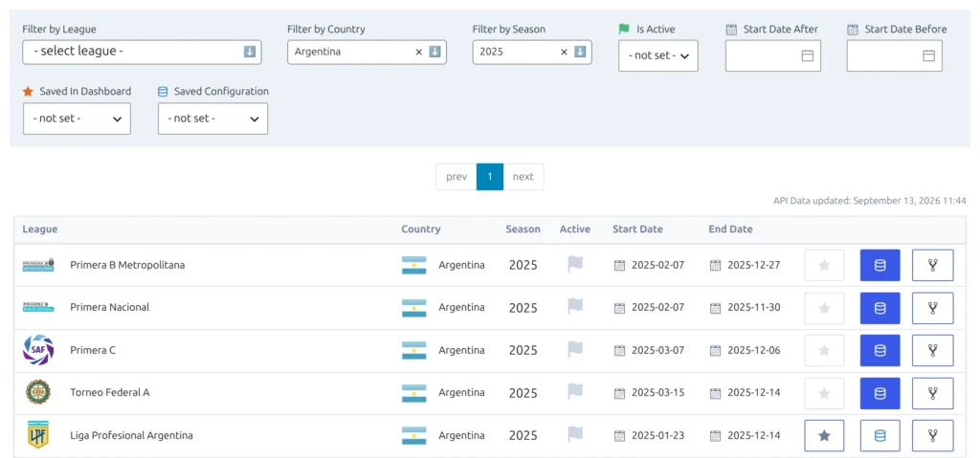Sort by Country column header
The width and height of the screenshot is (980, 458).
click(x=421, y=229)
